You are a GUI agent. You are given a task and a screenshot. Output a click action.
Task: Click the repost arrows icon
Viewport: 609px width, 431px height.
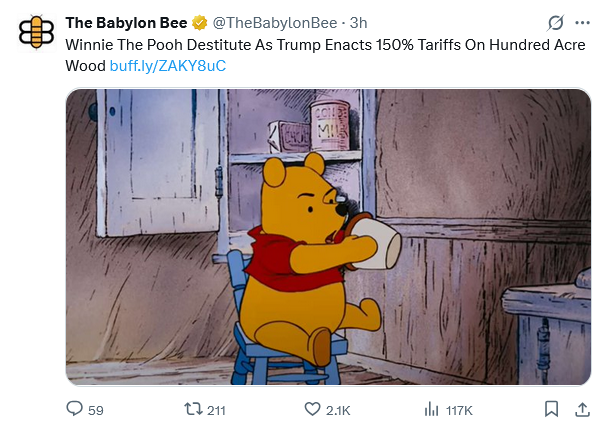(193, 409)
